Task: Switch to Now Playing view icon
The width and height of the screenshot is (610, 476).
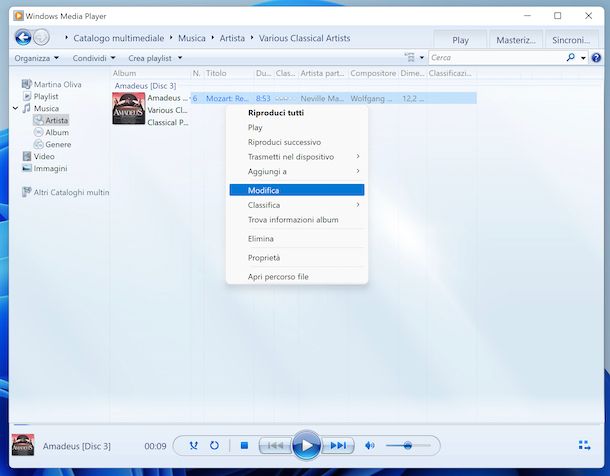Action: pyautogui.click(x=584, y=445)
